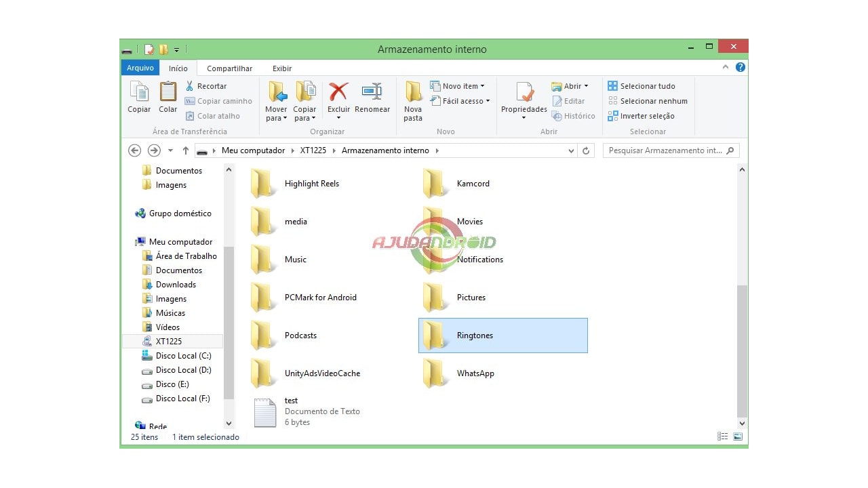Select Downloads in navigation pane
Image resolution: width=868 pixels, height=488 pixels.
[169, 285]
